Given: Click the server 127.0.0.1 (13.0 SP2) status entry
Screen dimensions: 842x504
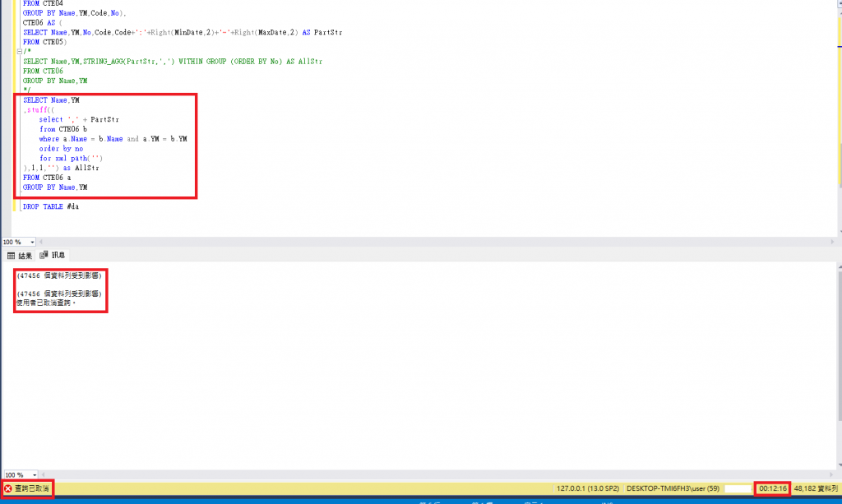Looking at the screenshot, I should point(587,488).
